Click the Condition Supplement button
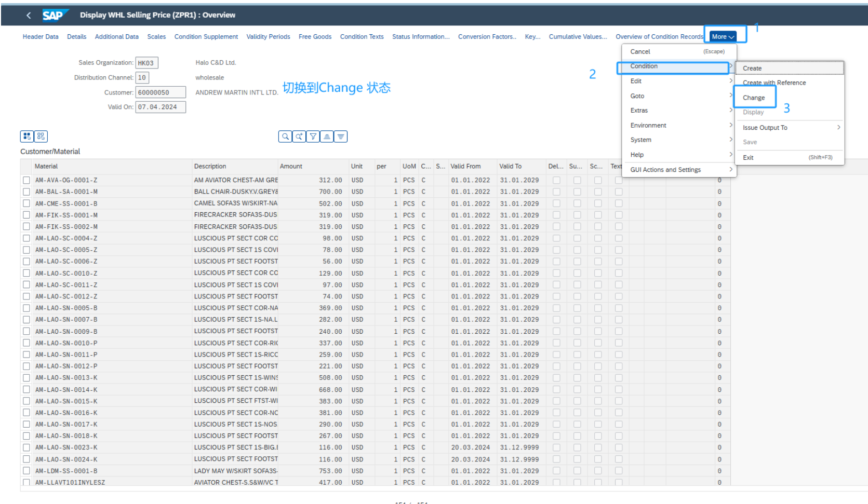This screenshot has width=868, height=504. coord(206,37)
